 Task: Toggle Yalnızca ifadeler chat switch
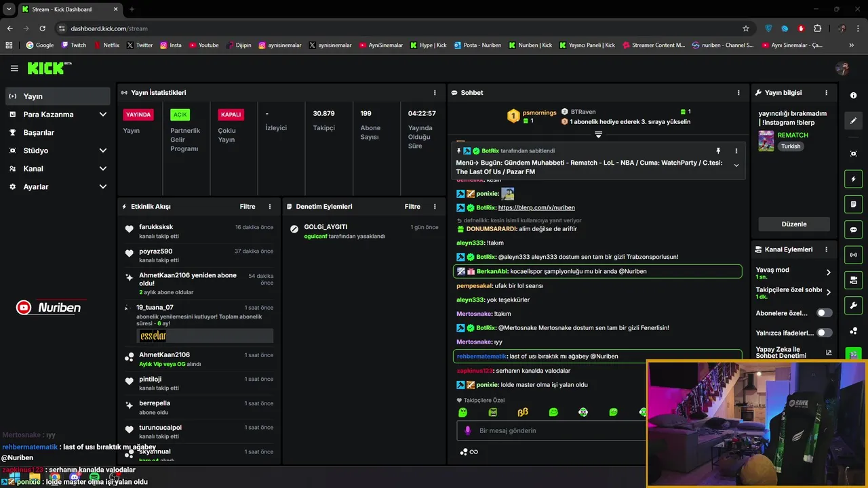[x=824, y=333]
